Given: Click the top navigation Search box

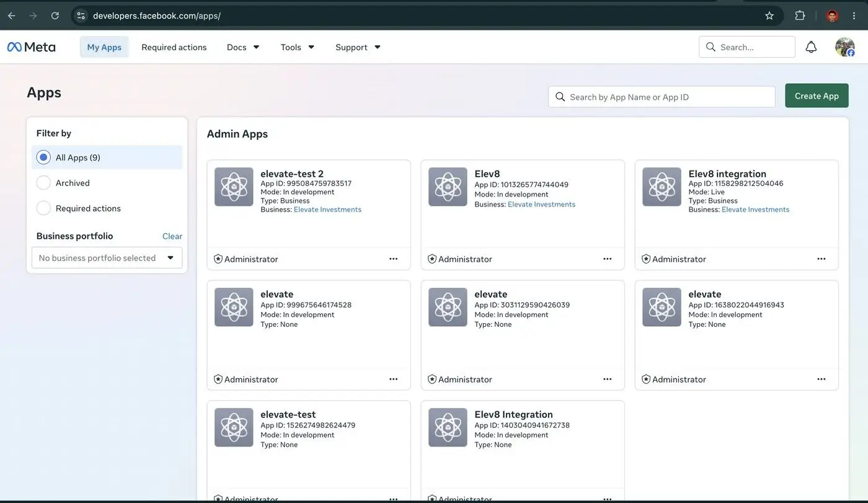Looking at the screenshot, I should coord(747,47).
